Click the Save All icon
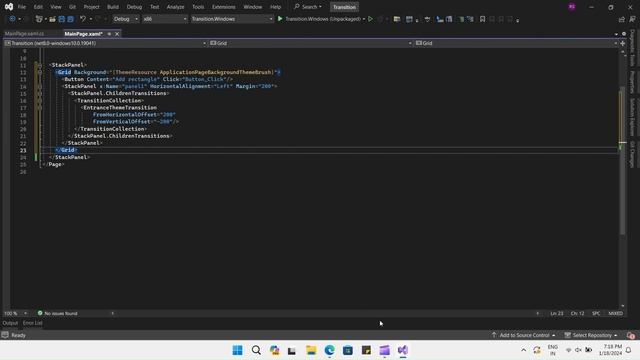Image resolution: width=640 pixels, height=360 pixels. [x=71, y=19]
